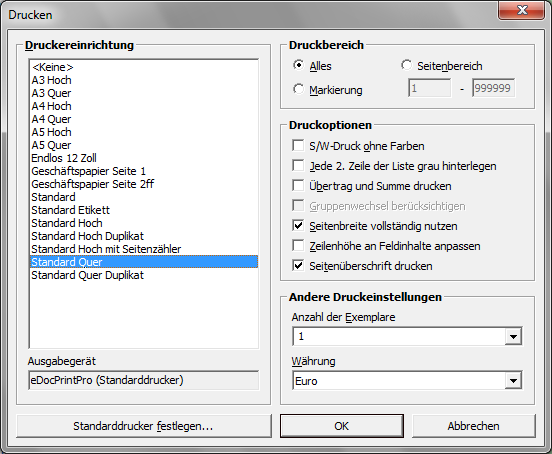Close the Drucken dialog window

[522, 11]
